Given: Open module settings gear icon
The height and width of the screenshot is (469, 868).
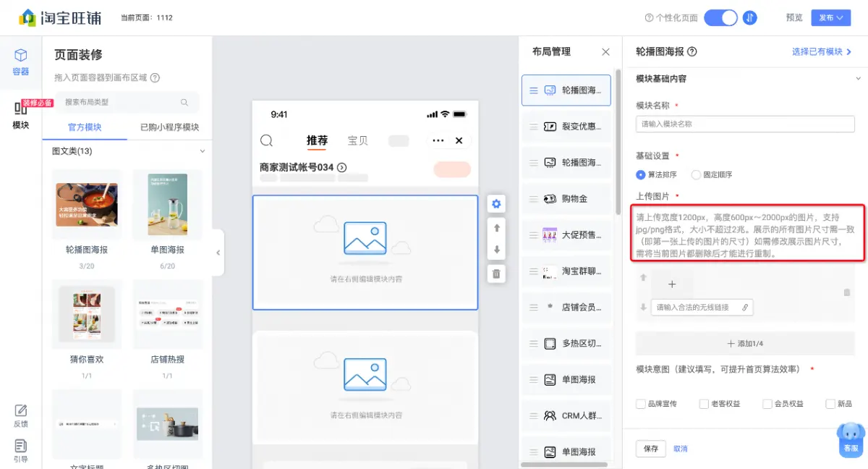Looking at the screenshot, I should pyautogui.click(x=496, y=204).
